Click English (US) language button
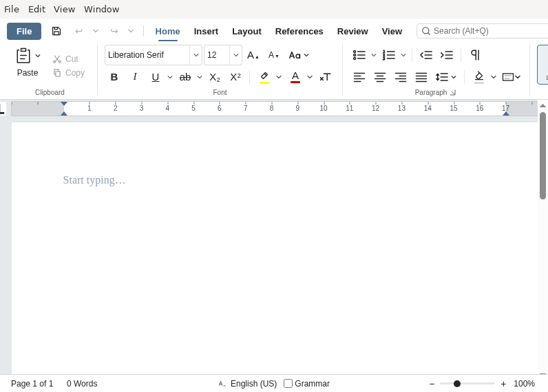Viewport: 548px width, 392px height. pyautogui.click(x=254, y=384)
